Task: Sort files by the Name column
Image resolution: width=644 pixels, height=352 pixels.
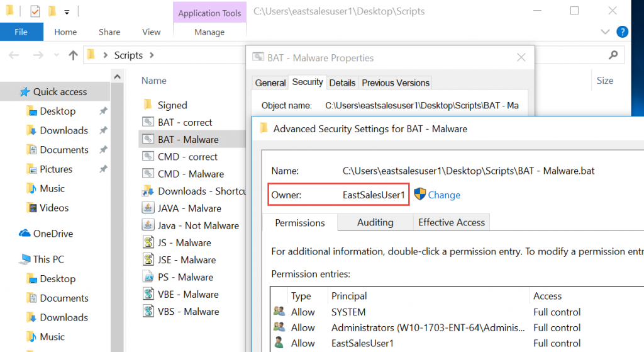Action: pos(154,81)
